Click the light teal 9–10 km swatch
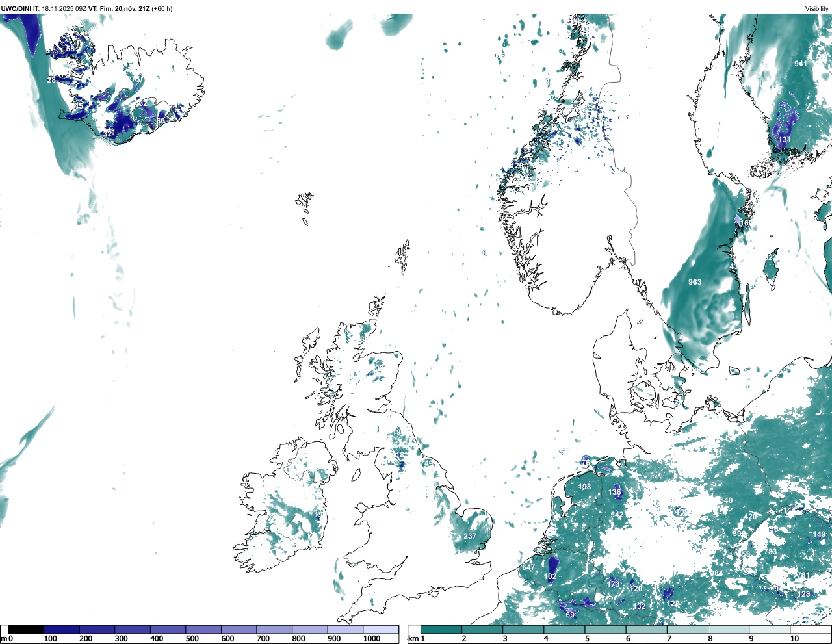 pos(770,629)
